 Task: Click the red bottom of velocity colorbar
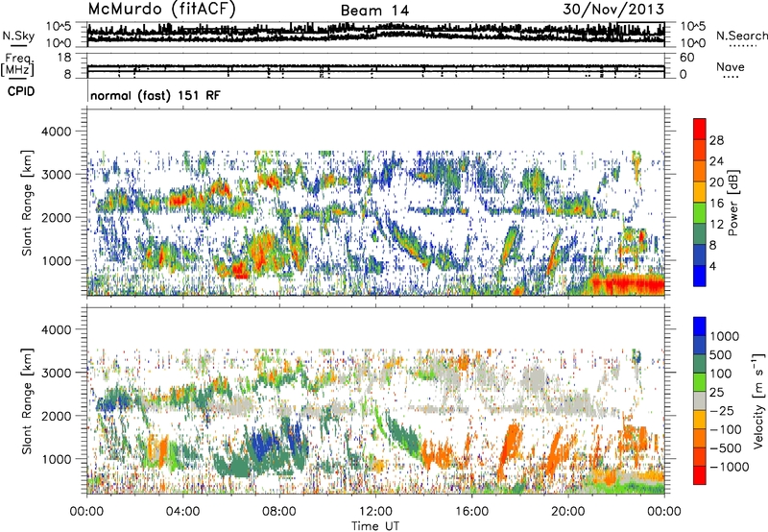[x=700, y=475]
